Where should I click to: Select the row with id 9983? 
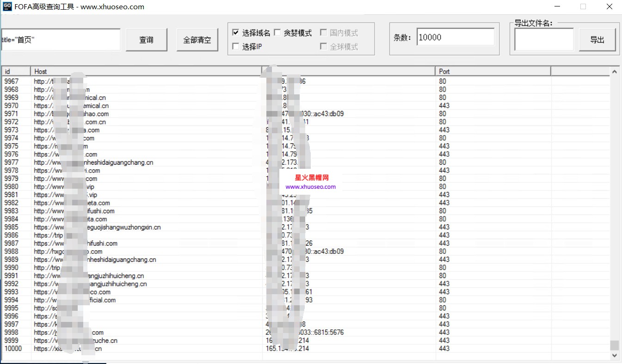click(x=305, y=211)
